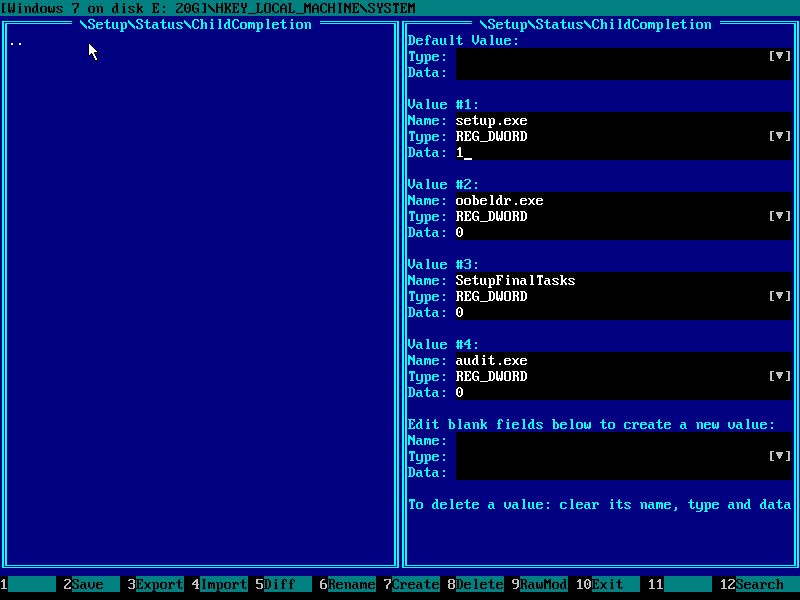
Task: Click the 9 RawMod function key
Action: 539,584
